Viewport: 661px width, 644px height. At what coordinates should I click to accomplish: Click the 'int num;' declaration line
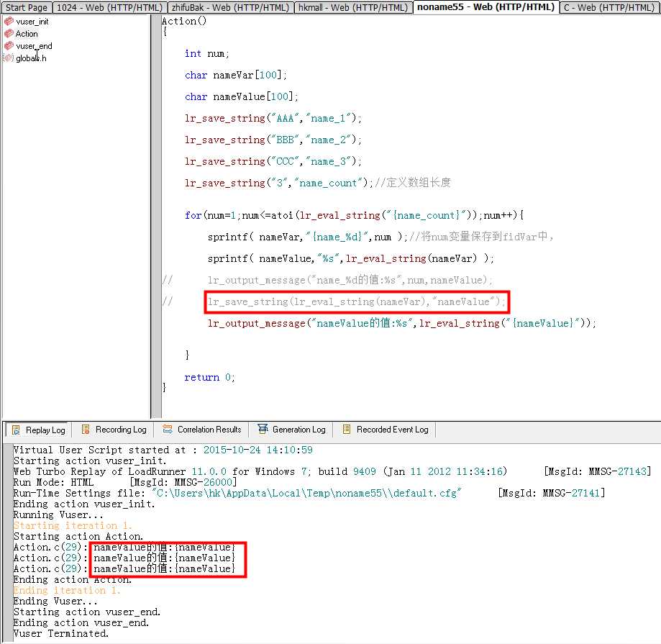tap(206, 53)
